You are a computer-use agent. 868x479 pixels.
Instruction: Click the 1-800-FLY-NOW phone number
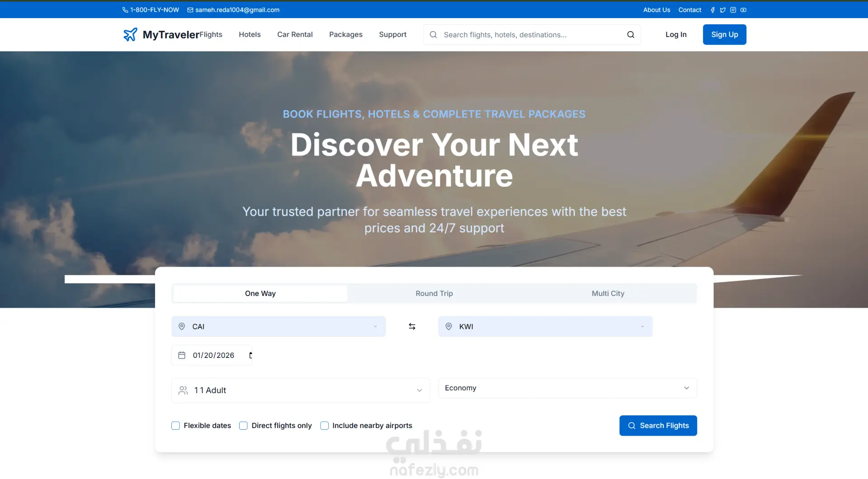155,10
